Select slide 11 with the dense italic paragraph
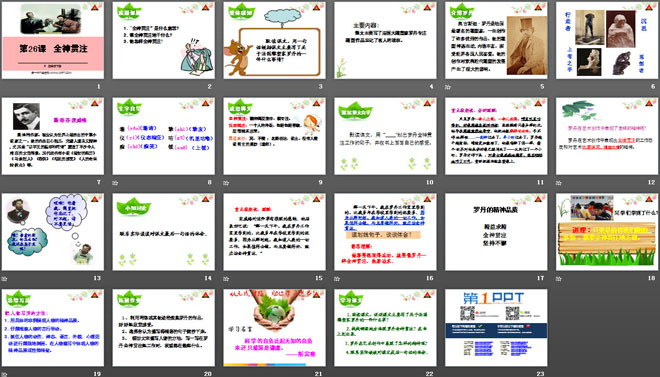The image size is (660, 377). tap(496, 136)
